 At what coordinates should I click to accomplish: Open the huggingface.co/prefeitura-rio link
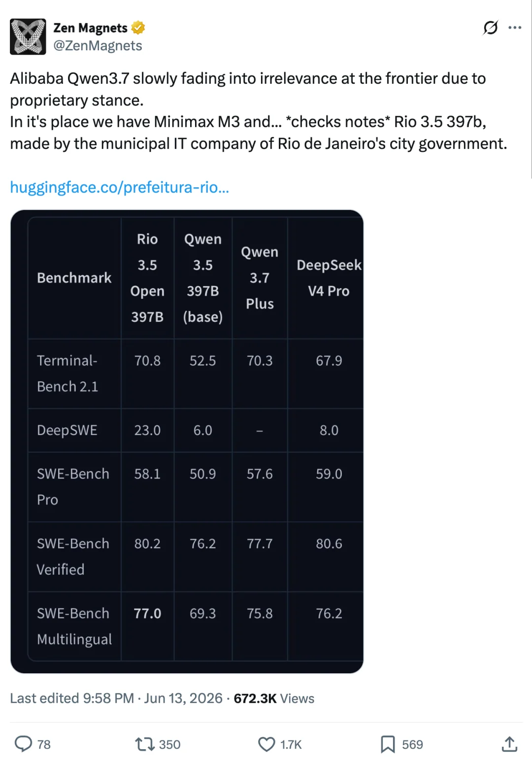coord(120,187)
